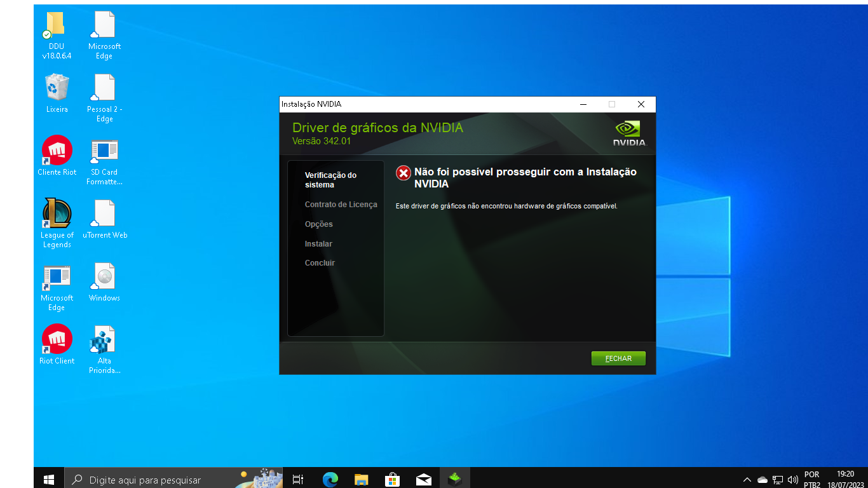The image size is (868, 488).
Task: Click the Driver de gráficos da NVIDIA title
Action: [x=377, y=128]
